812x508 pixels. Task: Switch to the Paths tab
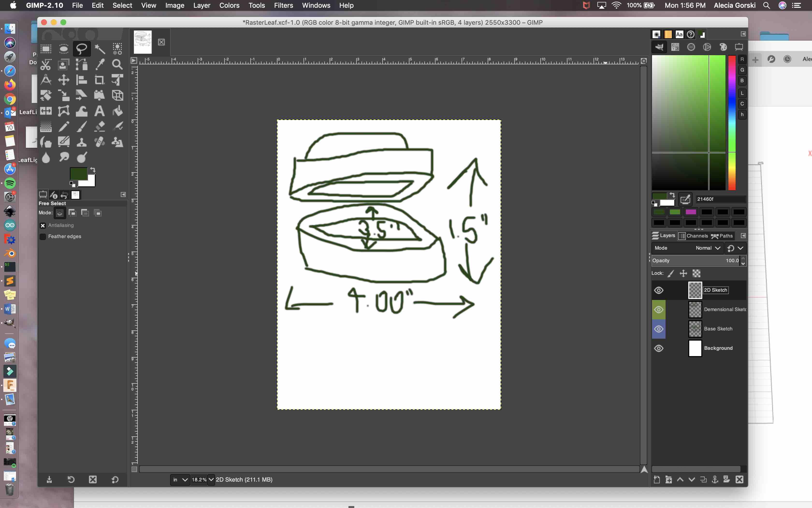722,236
